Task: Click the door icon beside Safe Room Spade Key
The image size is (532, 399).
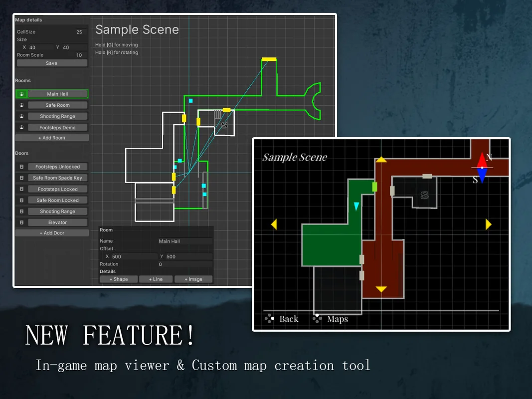Action: click(21, 178)
